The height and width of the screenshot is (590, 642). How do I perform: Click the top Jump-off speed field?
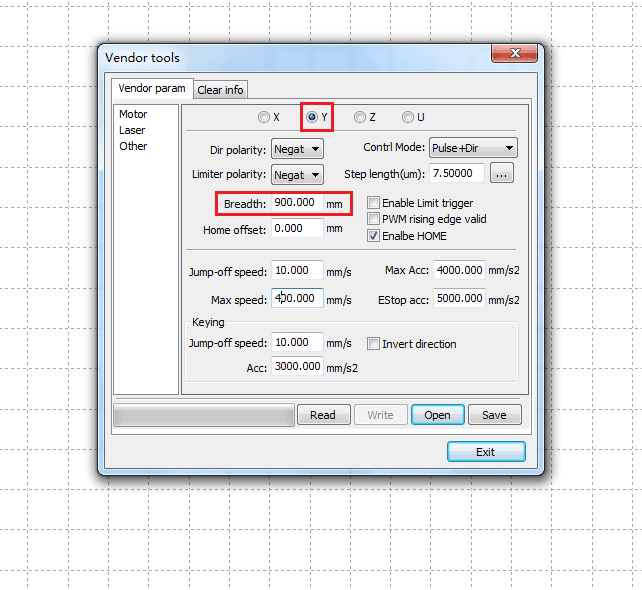coord(297,270)
